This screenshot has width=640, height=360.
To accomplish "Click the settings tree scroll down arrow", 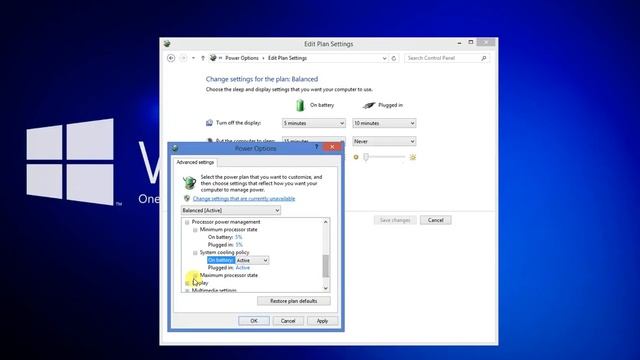I will click(326, 288).
